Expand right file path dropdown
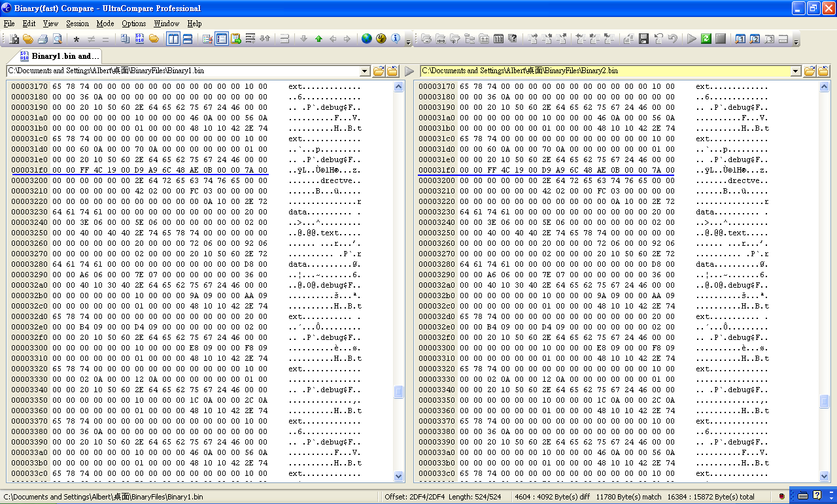The width and height of the screenshot is (837, 504). pos(796,71)
